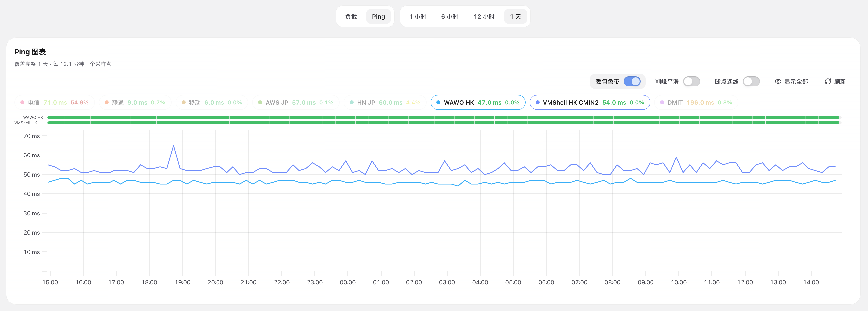The width and height of the screenshot is (868, 311).
Task: Click the 54.9% loss value on 电信
Action: tap(80, 103)
